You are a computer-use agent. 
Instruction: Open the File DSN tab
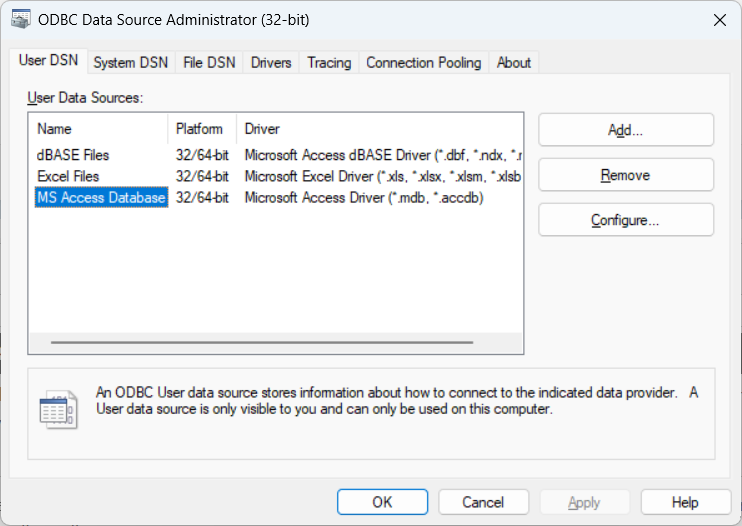(x=209, y=62)
